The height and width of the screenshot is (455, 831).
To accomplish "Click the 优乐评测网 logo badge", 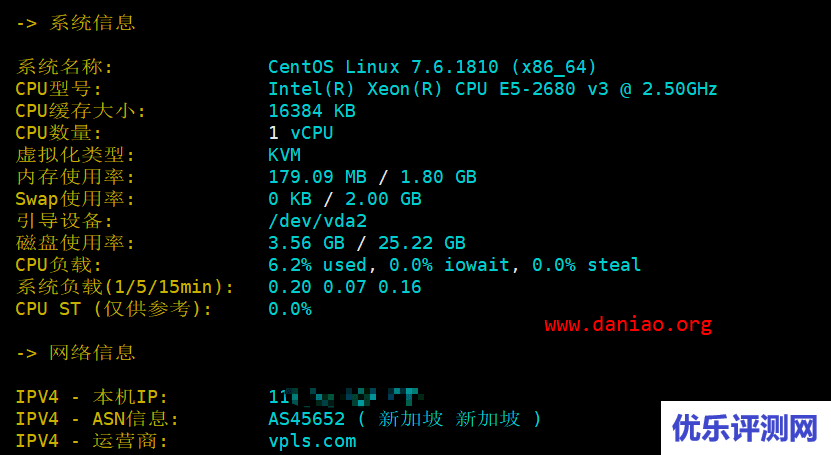I will coord(746,428).
